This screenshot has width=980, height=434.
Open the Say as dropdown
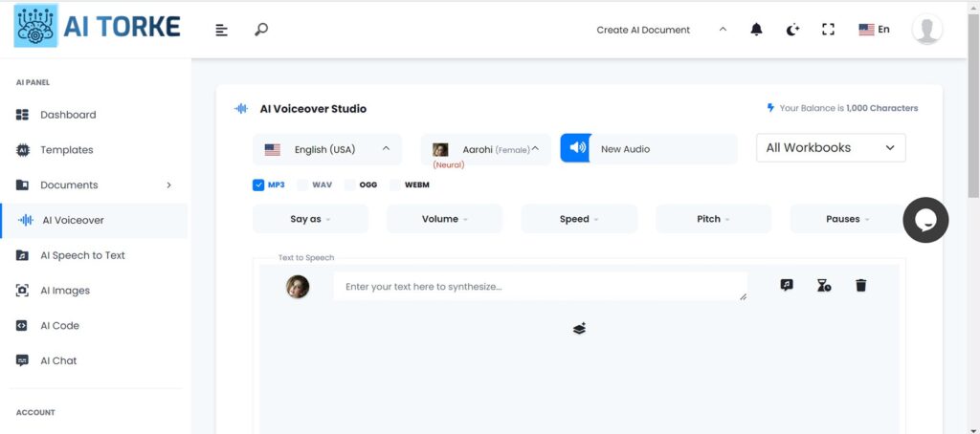tap(310, 219)
